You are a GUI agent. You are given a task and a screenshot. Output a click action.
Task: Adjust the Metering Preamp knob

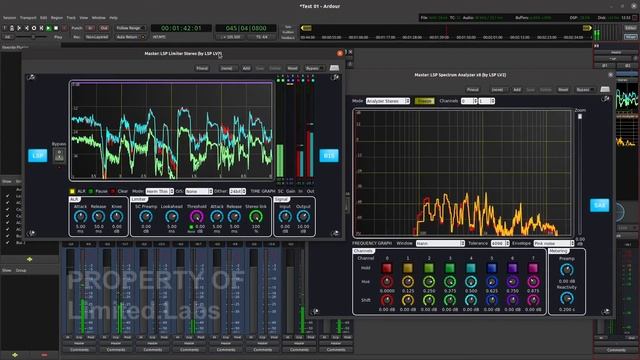click(567, 269)
